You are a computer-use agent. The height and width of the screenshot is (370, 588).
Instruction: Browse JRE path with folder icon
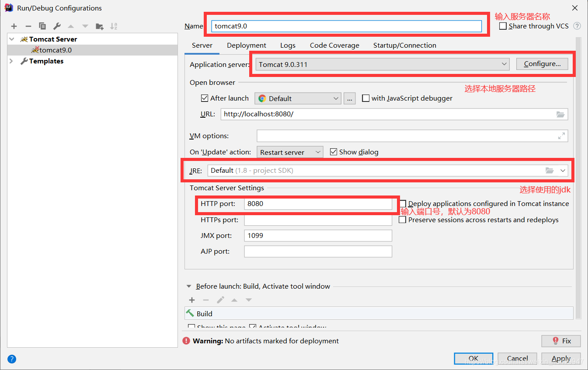click(x=550, y=171)
